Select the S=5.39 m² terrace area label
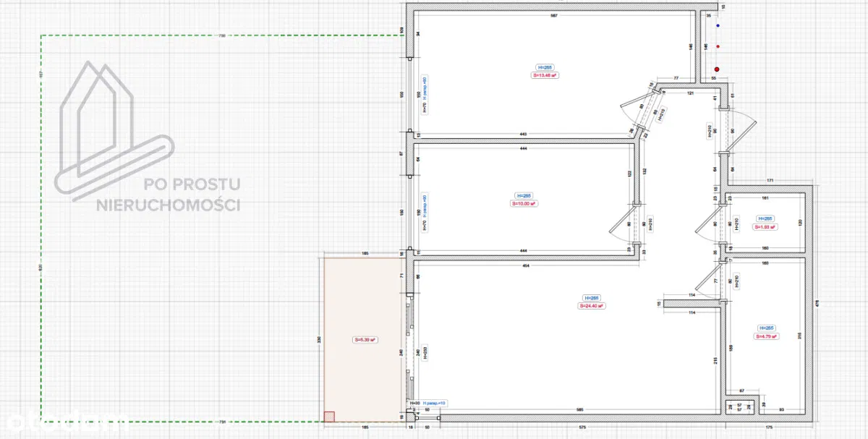Viewport: 868px width, 439px height. pos(365,339)
